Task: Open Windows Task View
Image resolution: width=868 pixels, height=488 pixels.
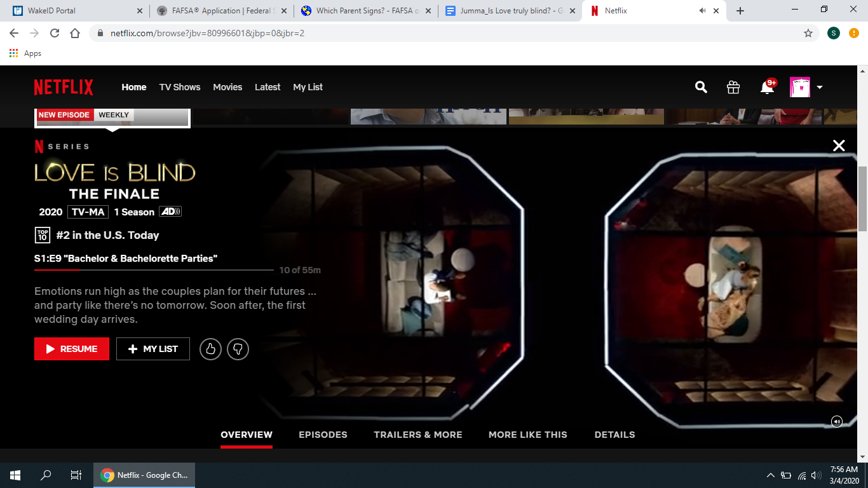Action: tap(76, 475)
